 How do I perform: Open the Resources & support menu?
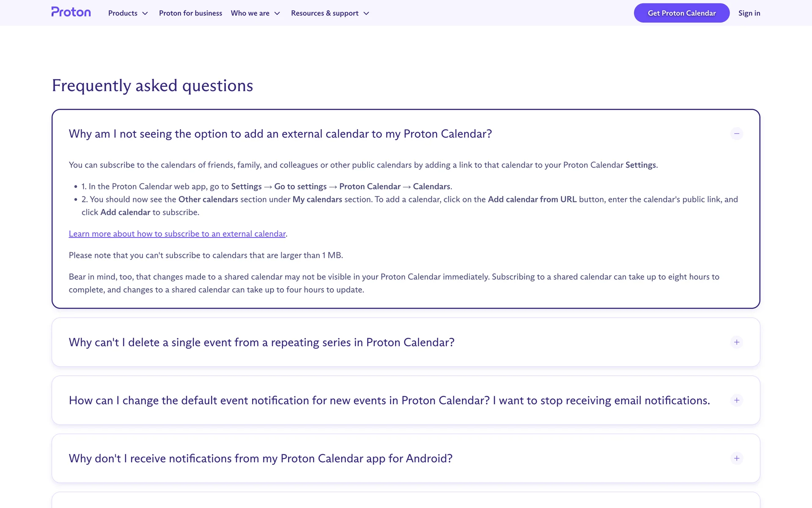324,13
